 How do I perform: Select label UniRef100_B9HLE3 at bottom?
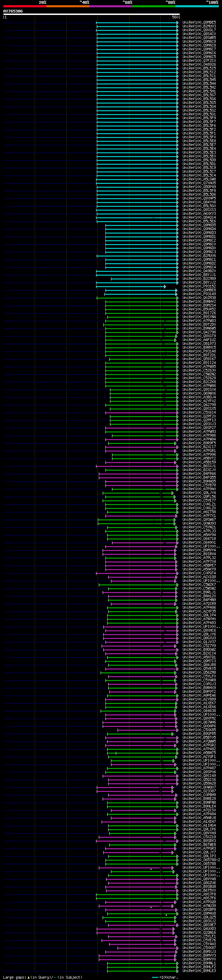pos(199,971)
